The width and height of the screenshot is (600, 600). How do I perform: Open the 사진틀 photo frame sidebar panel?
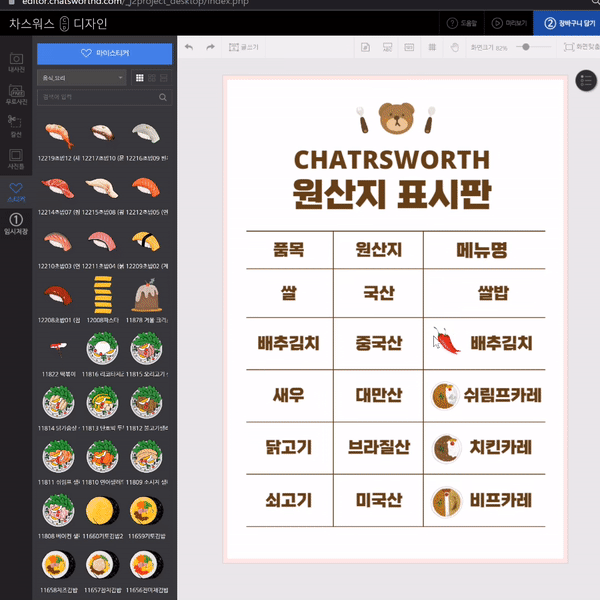(x=16, y=159)
